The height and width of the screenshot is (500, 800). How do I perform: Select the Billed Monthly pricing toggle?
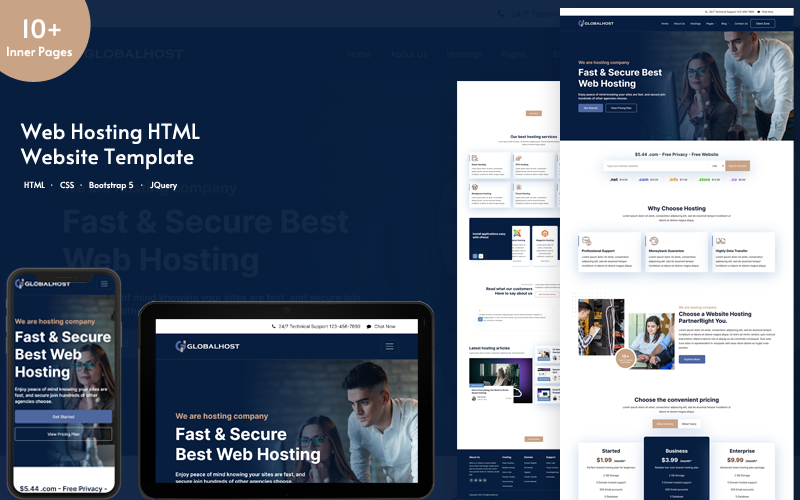tap(667, 424)
